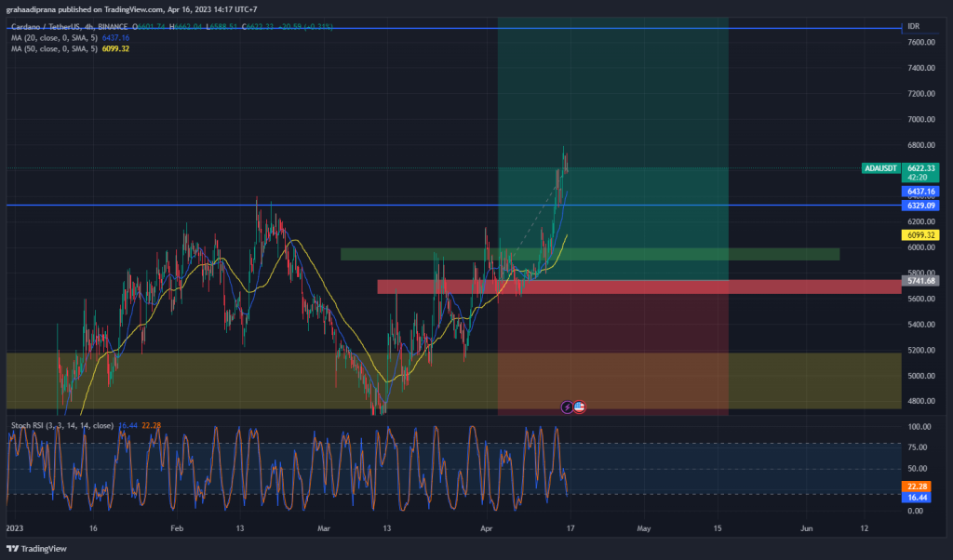Click 4800.00 on the price axis
953x560 pixels.
[921, 401]
